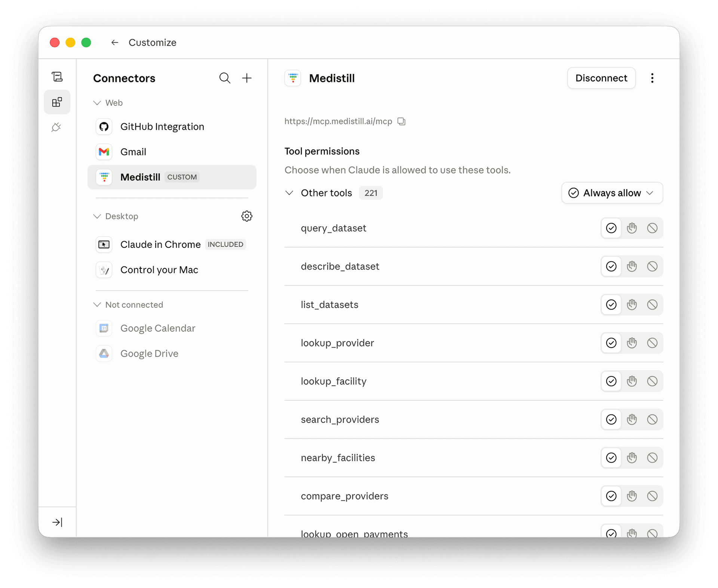Set lookup_facility to needs approval (hand)

click(x=632, y=381)
